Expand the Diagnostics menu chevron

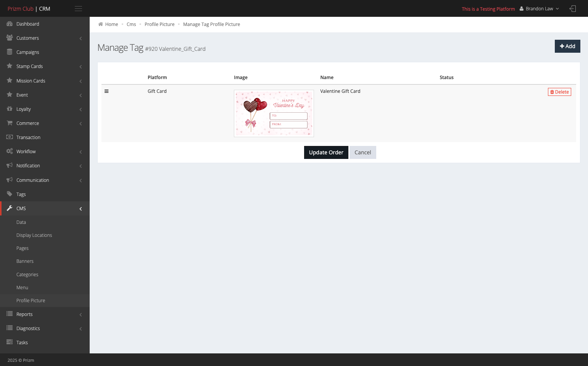click(x=81, y=329)
